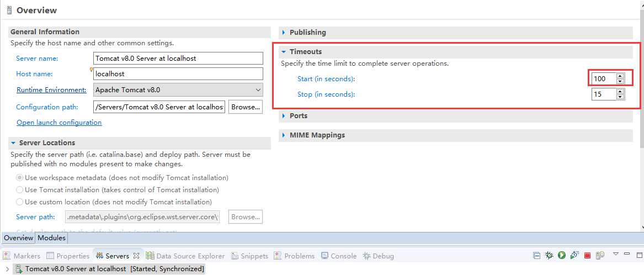Click the Stop timeout field showing 15
Viewport: 644px width, 275px height.
click(604, 94)
